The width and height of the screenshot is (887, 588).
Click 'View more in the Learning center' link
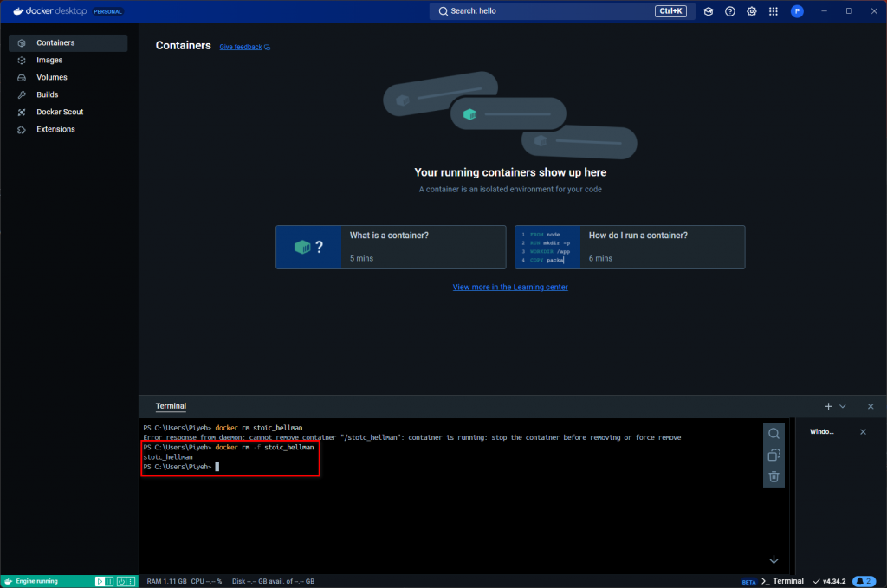(510, 288)
